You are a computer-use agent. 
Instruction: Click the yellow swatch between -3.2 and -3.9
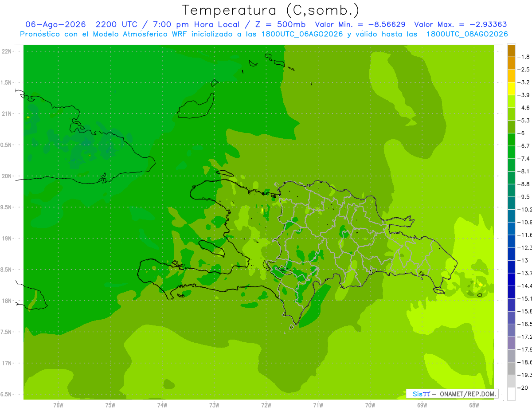pyautogui.click(x=511, y=89)
